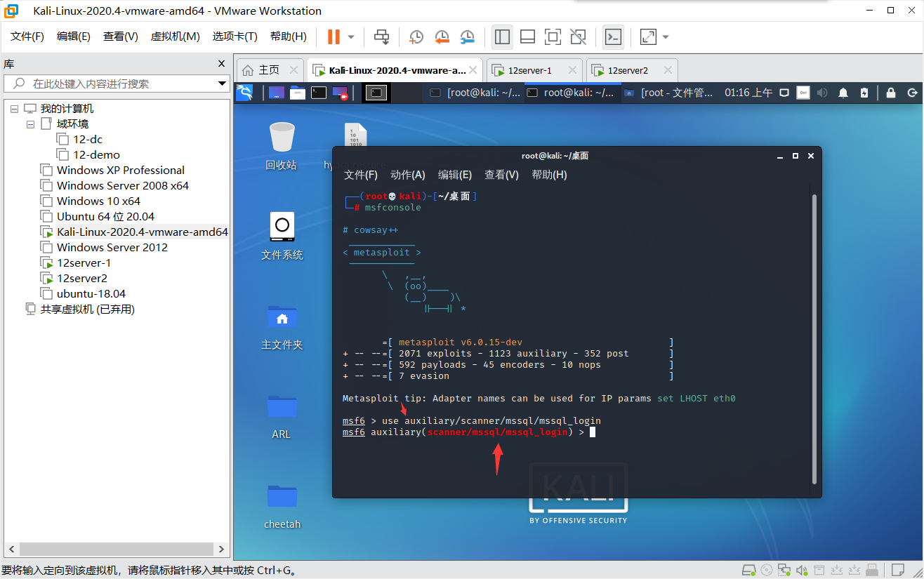924x579 pixels.
Task: Select Ubuntu 64 位 20.04 VM
Action: coord(105,217)
